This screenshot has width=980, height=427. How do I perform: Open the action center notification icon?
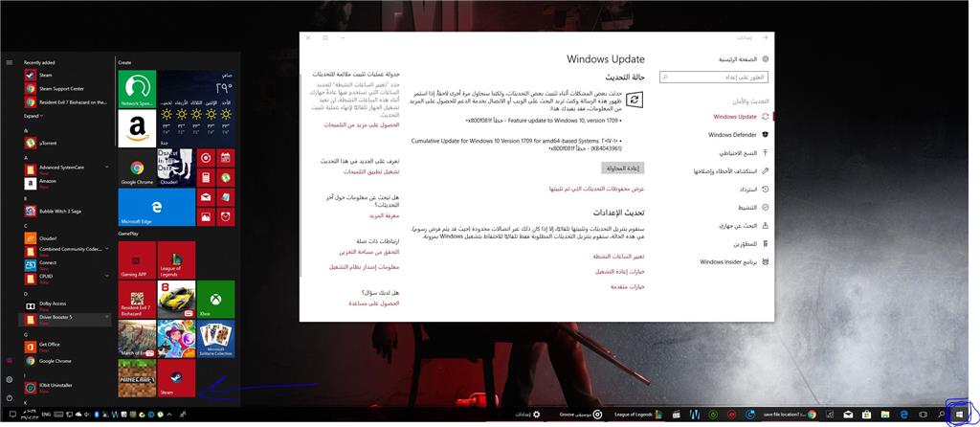tap(12, 414)
